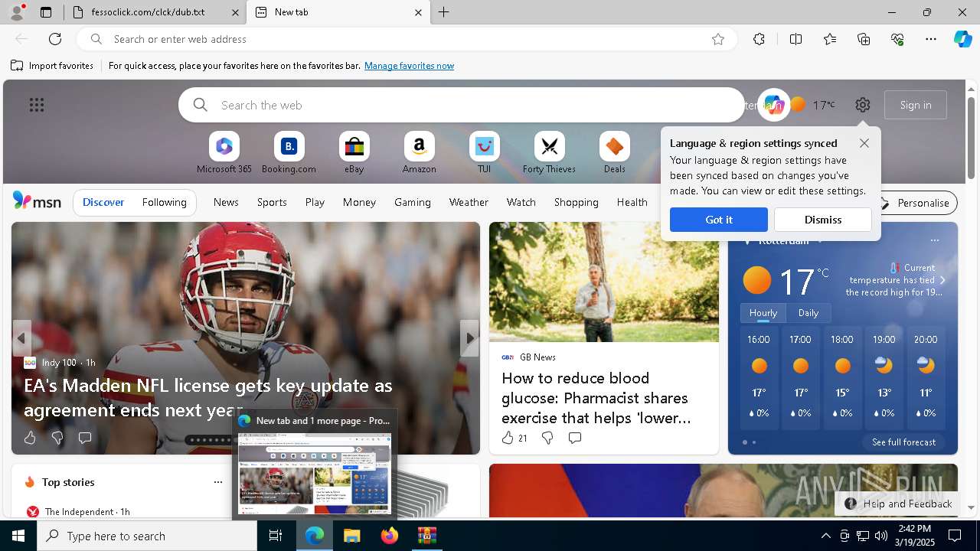The height and width of the screenshot is (551, 980).
Task: Launch Firefox from taskbar
Action: click(389, 536)
